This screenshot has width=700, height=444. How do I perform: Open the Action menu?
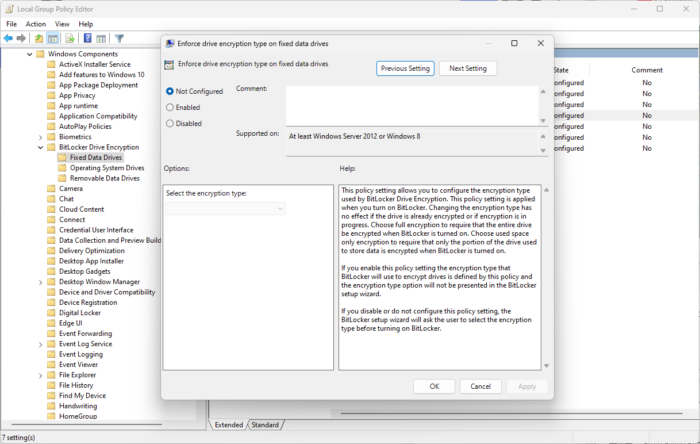(x=36, y=24)
